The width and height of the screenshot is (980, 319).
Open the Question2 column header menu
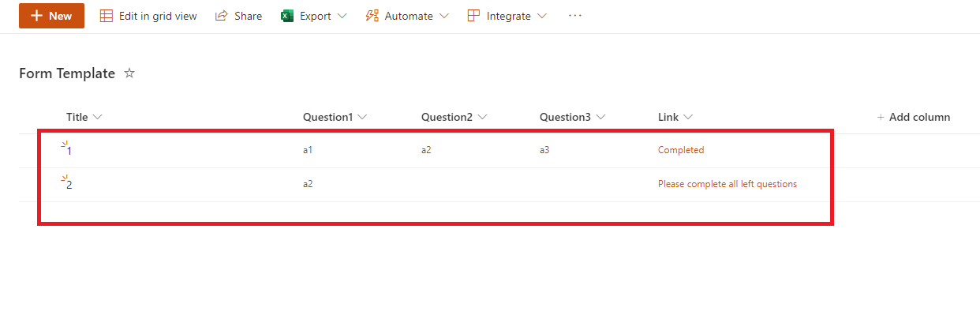(x=454, y=117)
